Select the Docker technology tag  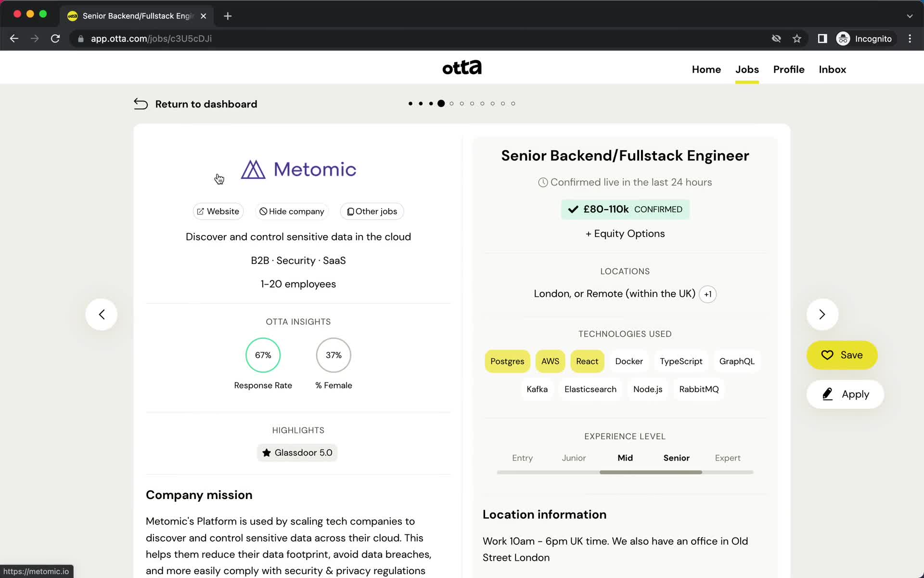[x=629, y=361]
